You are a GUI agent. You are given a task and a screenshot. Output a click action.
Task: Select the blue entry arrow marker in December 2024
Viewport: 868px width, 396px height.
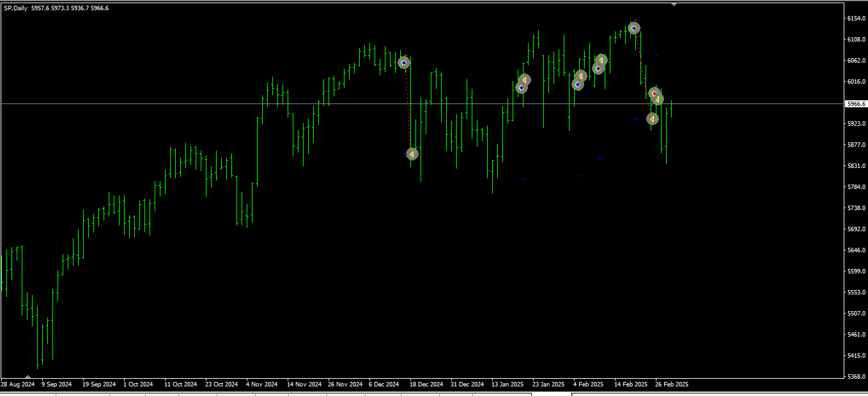pos(403,63)
